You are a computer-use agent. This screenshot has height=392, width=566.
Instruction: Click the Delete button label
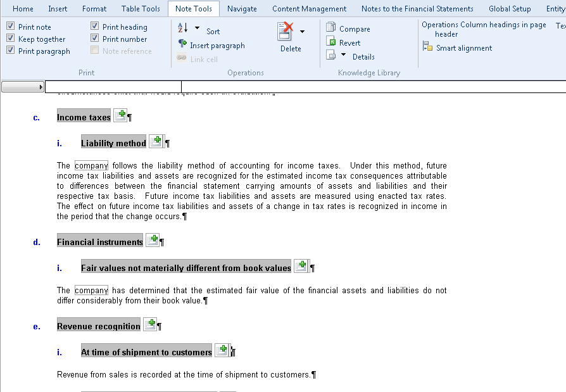[291, 49]
